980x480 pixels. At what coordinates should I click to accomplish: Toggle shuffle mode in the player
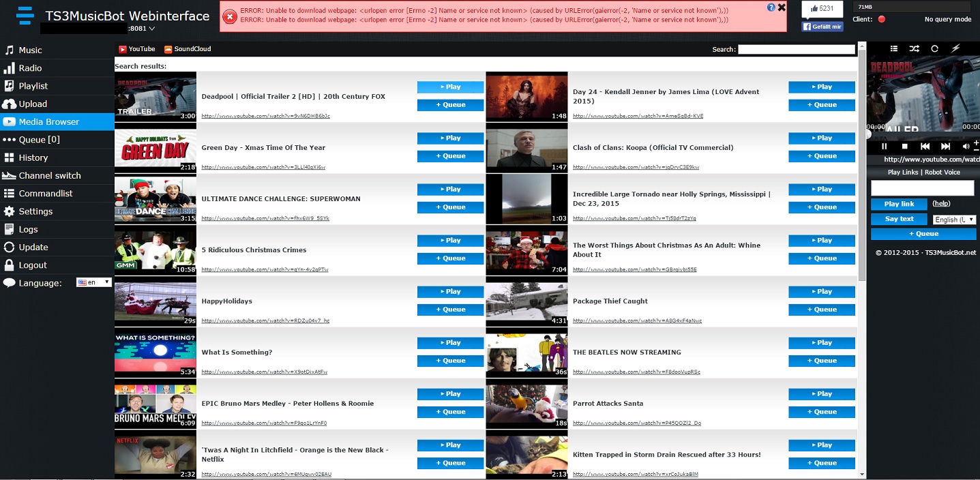(x=914, y=48)
